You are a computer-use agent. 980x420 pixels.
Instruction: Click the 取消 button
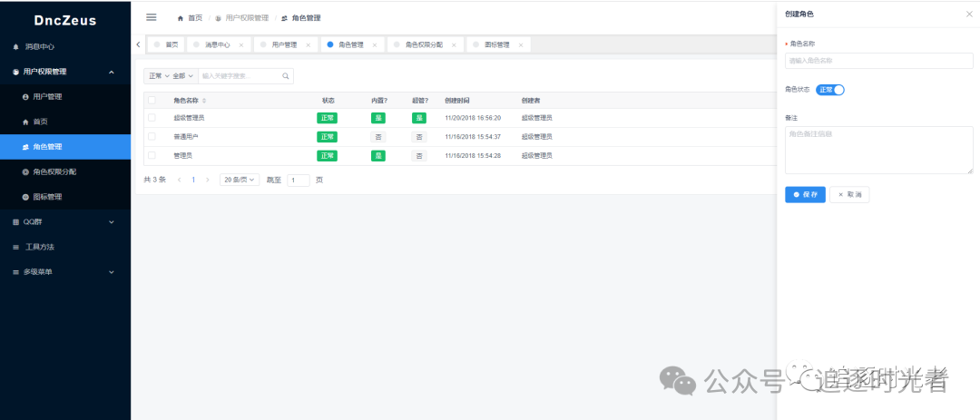(849, 194)
